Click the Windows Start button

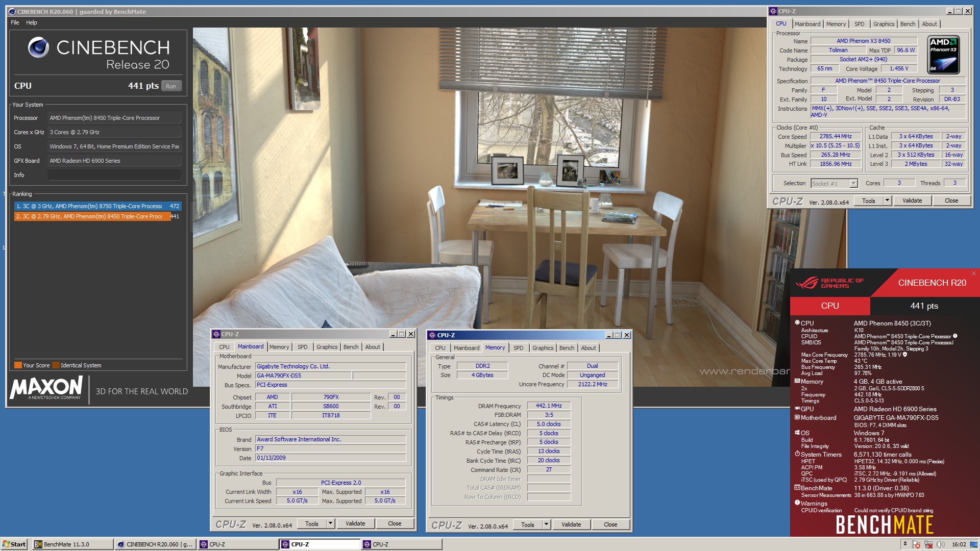tap(14, 544)
